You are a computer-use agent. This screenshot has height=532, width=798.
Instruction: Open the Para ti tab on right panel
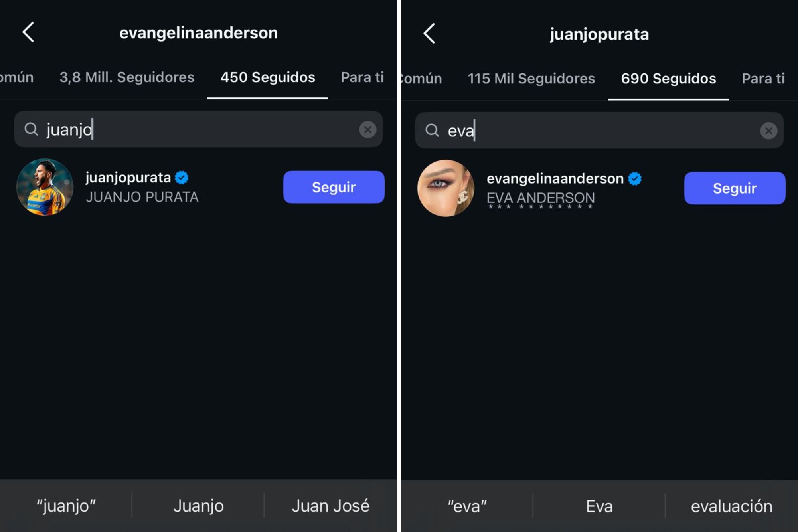(x=763, y=79)
